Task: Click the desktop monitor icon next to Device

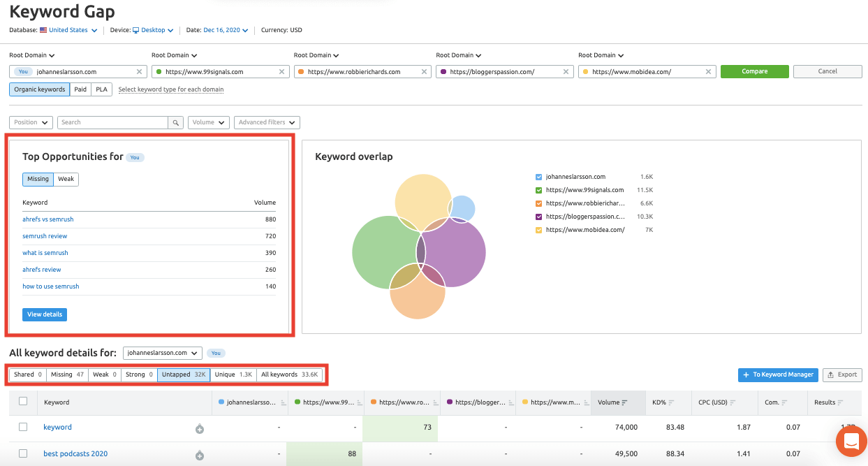Action: pos(136,30)
